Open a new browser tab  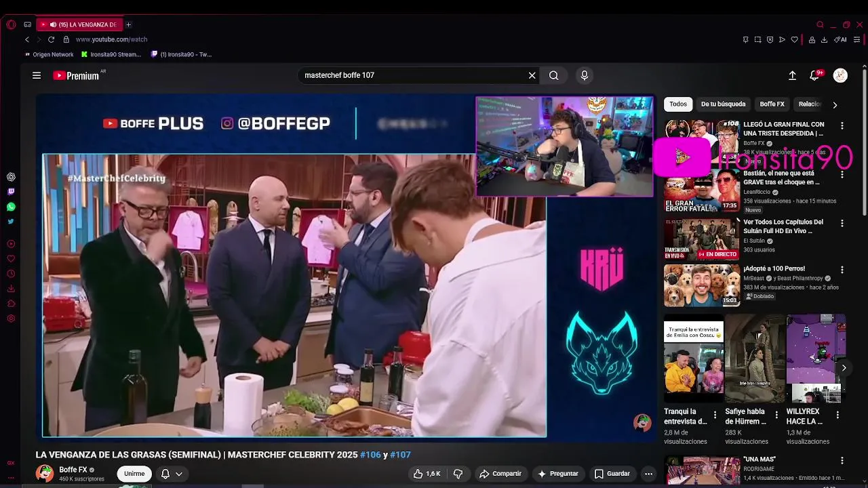coord(128,24)
